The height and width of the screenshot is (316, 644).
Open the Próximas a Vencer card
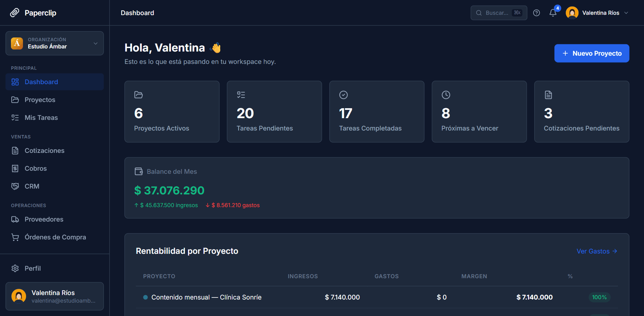tap(479, 112)
